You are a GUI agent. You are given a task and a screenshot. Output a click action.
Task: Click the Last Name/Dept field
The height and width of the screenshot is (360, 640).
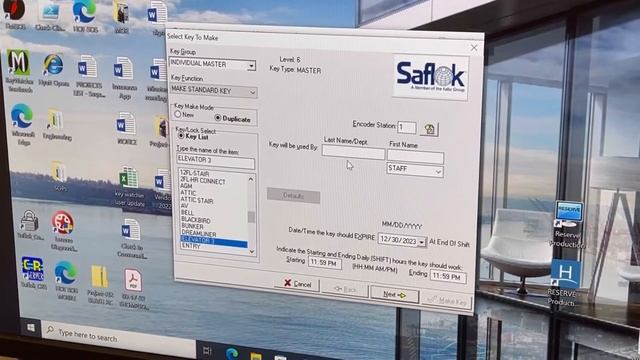(x=353, y=153)
